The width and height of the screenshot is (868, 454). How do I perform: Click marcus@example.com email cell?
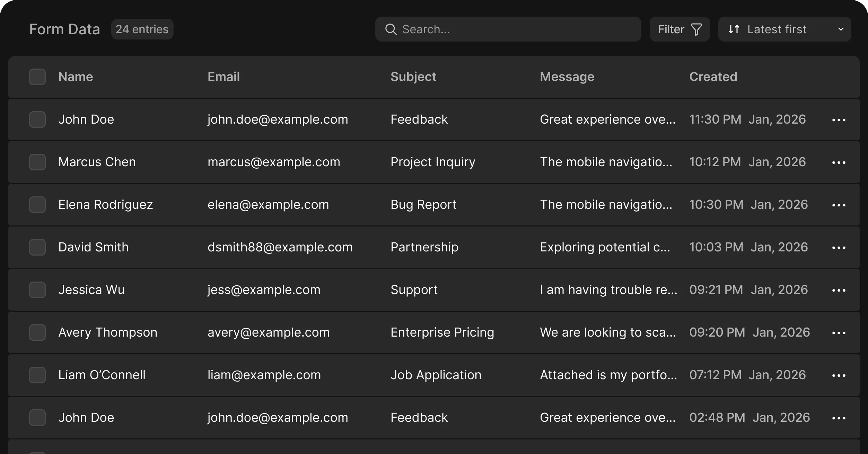click(x=274, y=162)
